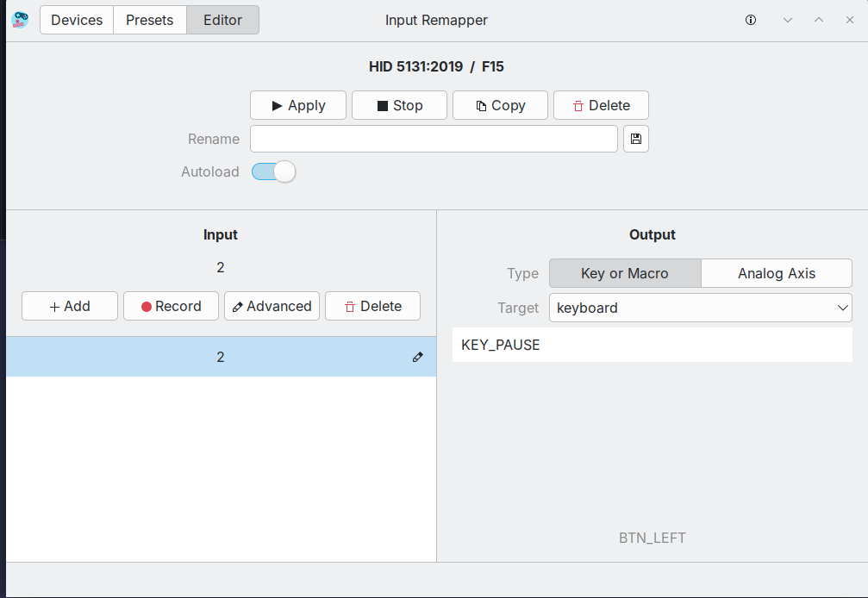This screenshot has width=868, height=598.
Task: Switch output type to Analog Axis
Action: pyautogui.click(x=775, y=272)
